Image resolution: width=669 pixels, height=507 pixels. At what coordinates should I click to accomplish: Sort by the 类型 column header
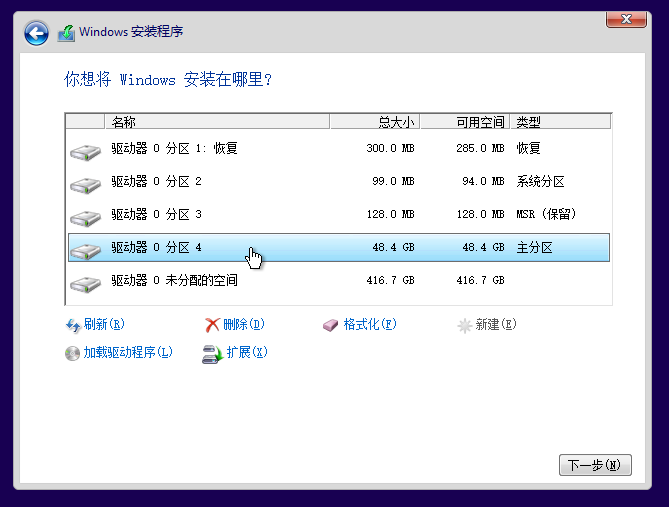561,122
